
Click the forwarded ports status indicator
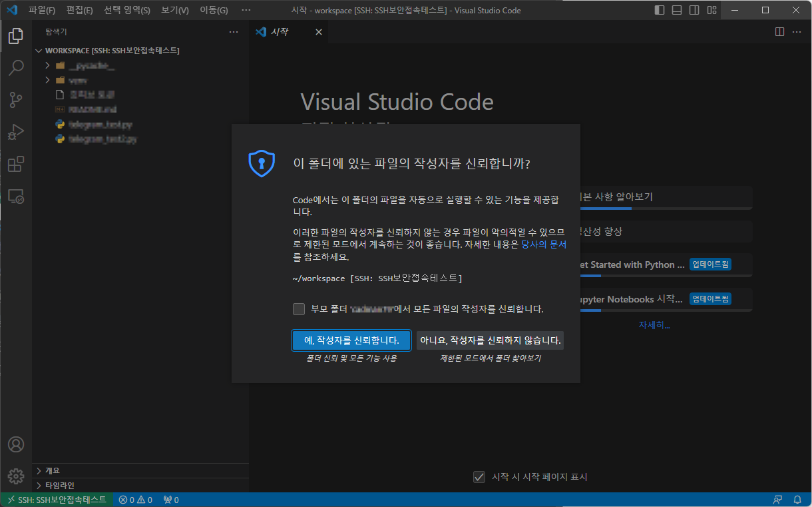tap(172, 500)
